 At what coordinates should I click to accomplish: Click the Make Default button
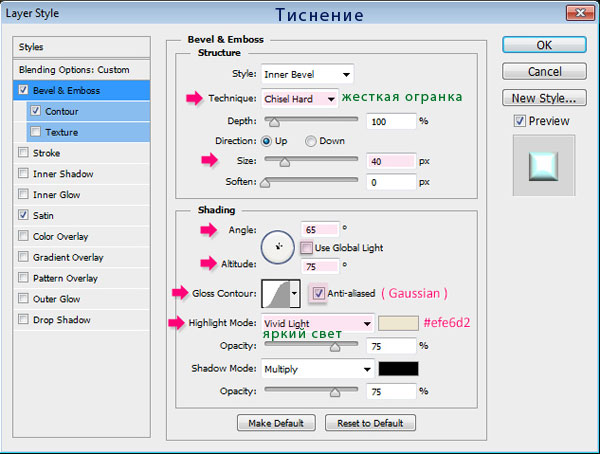click(x=276, y=423)
